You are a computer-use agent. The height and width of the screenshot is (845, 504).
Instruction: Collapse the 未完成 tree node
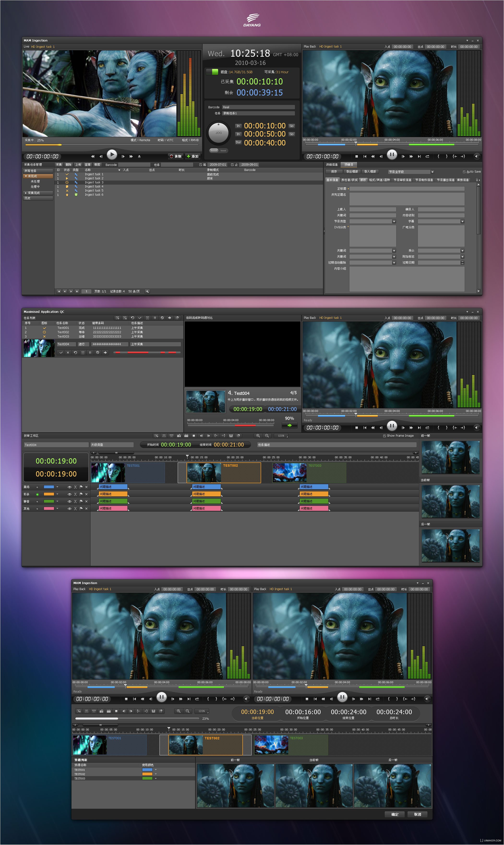25,176
